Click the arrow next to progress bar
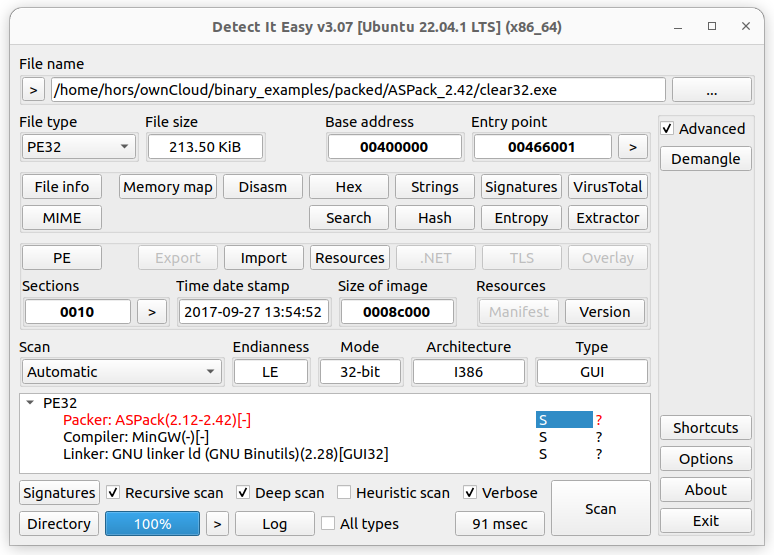 point(217,524)
